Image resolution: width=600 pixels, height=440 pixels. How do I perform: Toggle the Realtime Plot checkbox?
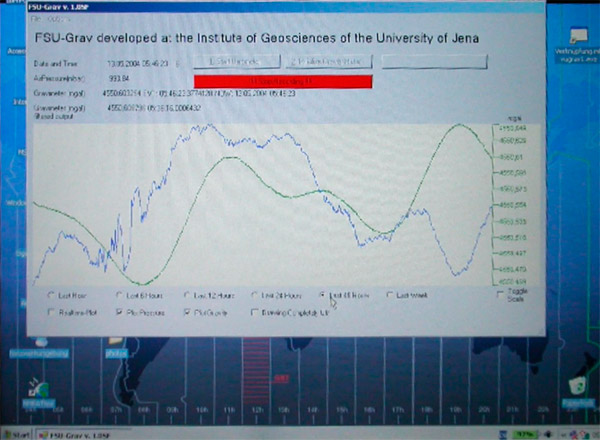[x=52, y=312]
